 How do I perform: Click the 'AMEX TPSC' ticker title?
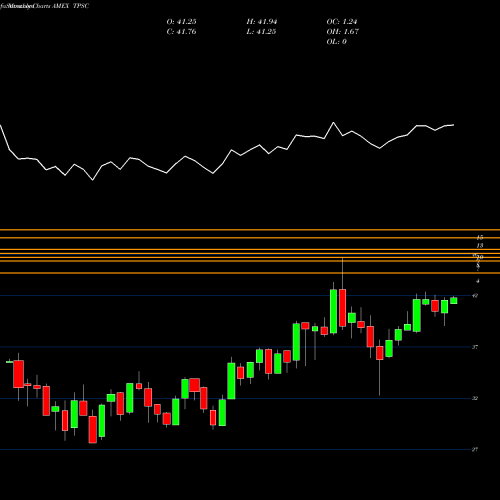coord(70,6)
